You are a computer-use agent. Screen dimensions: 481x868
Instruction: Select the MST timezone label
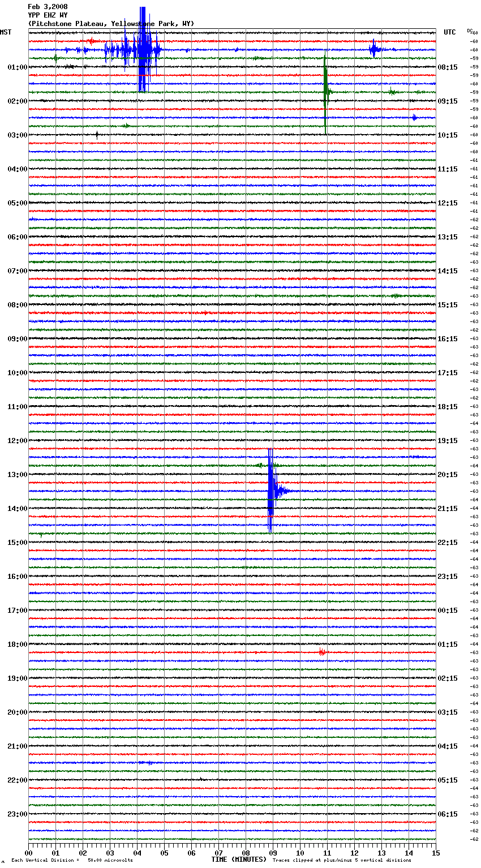pyautogui.click(x=6, y=32)
